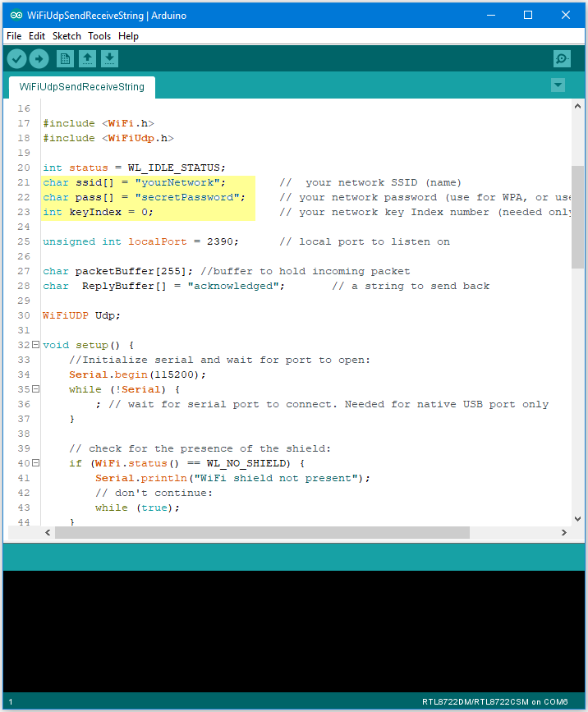The image size is (588, 712).
Task: Open the Sketch menu
Action: click(67, 36)
